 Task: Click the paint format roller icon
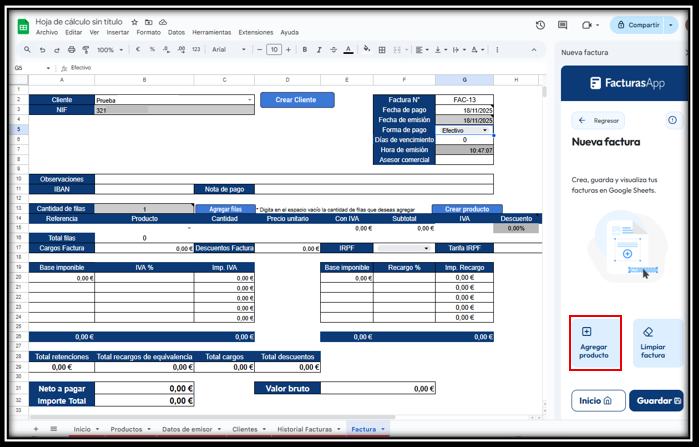[x=85, y=48]
